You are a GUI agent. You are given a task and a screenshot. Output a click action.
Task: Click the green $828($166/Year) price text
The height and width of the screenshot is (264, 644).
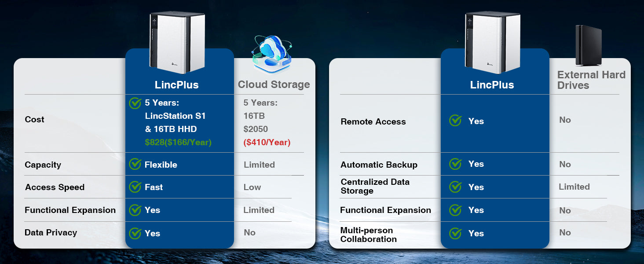[x=178, y=142]
